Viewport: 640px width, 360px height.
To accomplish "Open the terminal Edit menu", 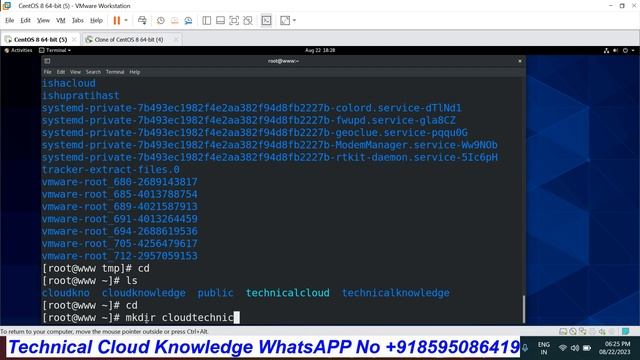I will coord(61,72).
